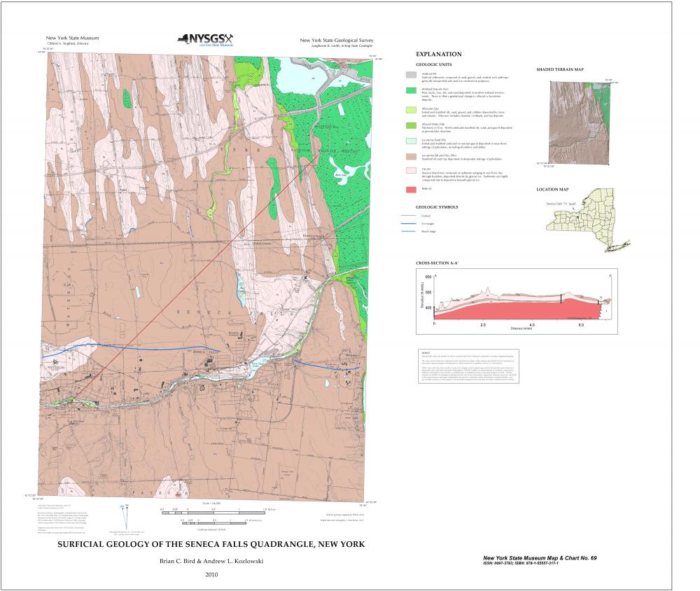Click the north arrow declination diagram
The height and width of the screenshot is (591, 700).
coord(125,515)
